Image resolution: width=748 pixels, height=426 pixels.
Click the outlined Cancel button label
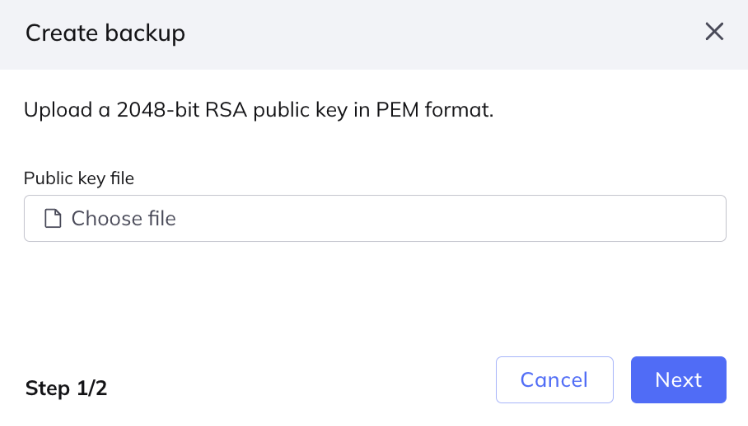pos(554,380)
